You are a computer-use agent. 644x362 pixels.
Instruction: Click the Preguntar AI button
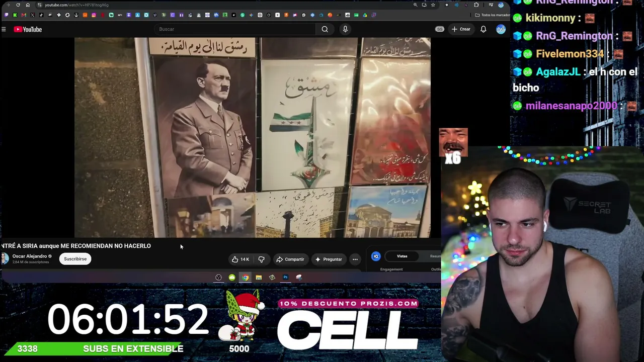(x=329, y=259)
